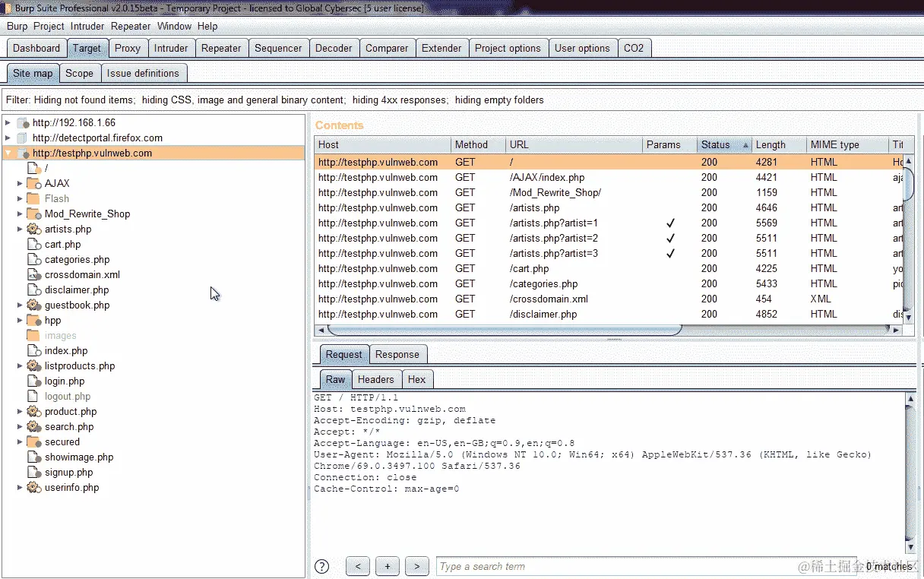The width and height of the screenshot is (924, 579).
Task: Open the CO2 extension tab
Action: point(634,48)
